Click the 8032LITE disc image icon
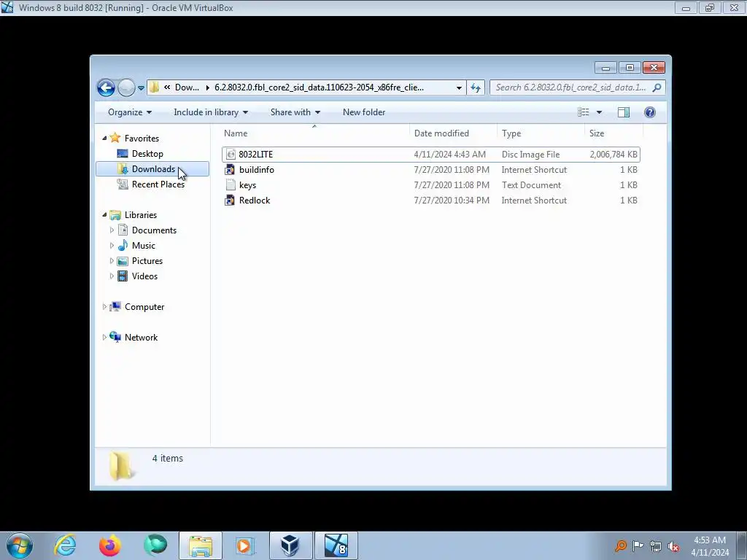The width and height of the screenshot is (747, 560). [x=231, y=155]
